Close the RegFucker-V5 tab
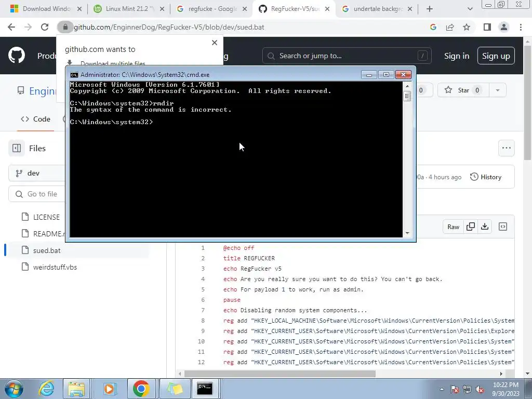Viewport: 532px width, 399px height. 327,9
